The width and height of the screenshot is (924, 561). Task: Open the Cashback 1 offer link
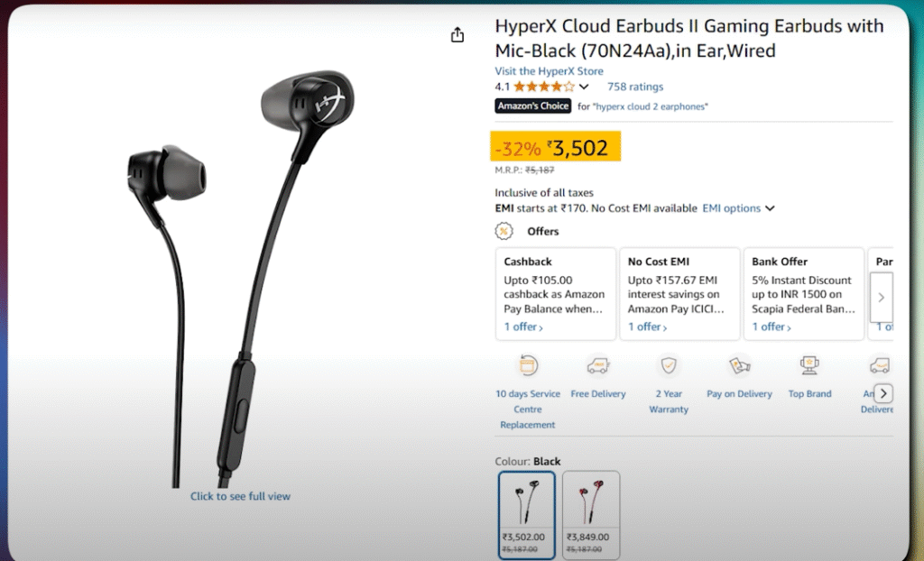522,326
